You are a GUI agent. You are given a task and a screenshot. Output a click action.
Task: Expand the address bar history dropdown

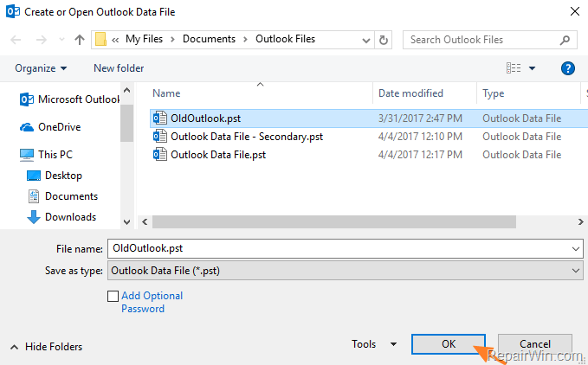366,40
